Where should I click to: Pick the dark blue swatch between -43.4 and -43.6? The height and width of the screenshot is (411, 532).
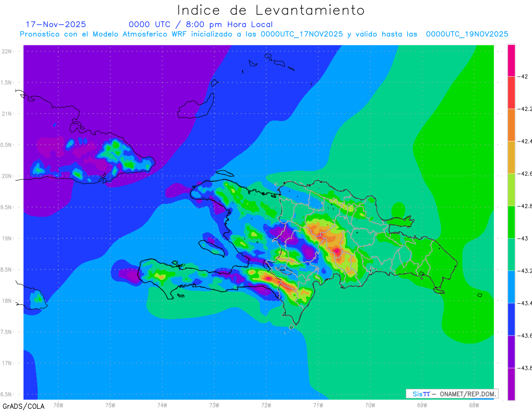(511, 319)
